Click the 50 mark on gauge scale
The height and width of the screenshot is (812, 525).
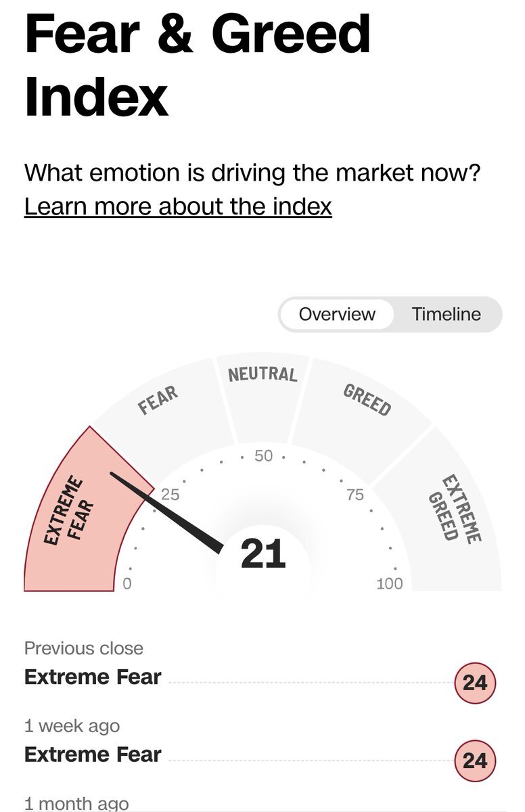click(263, 456)
